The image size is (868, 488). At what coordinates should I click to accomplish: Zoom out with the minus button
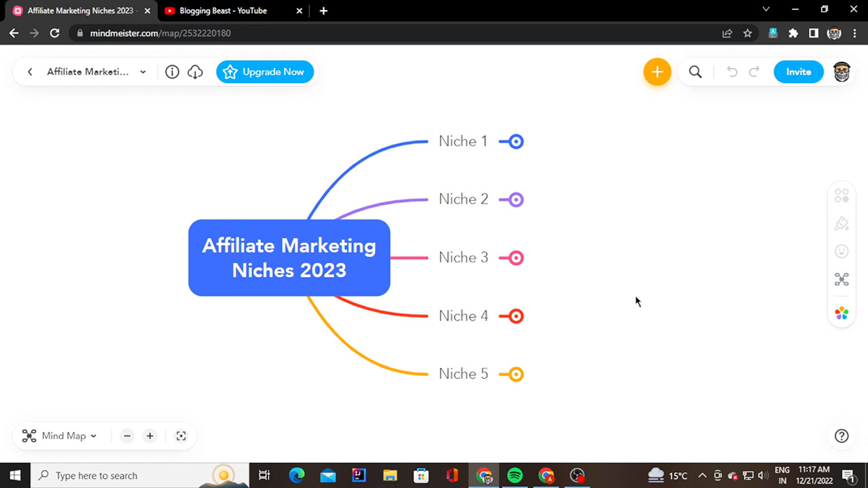pyautogui.click(x=127, y=436)
